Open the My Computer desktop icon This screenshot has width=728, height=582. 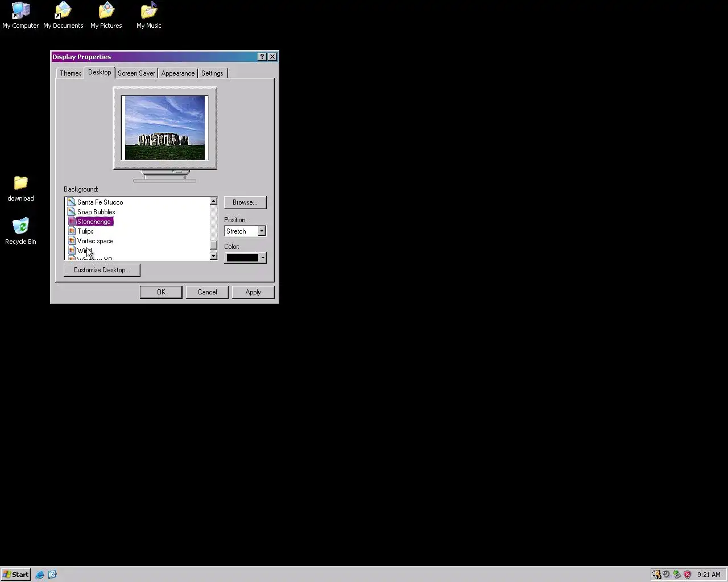click(20, 15)
